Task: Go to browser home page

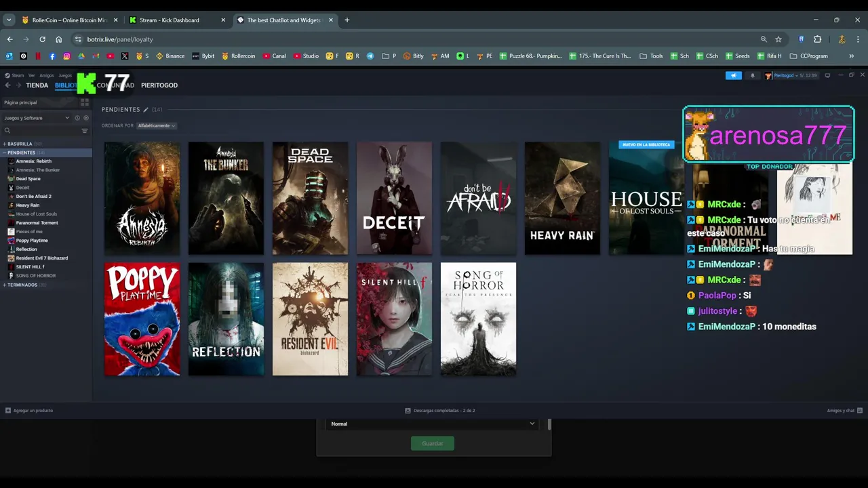Action: tap(59, 39)
